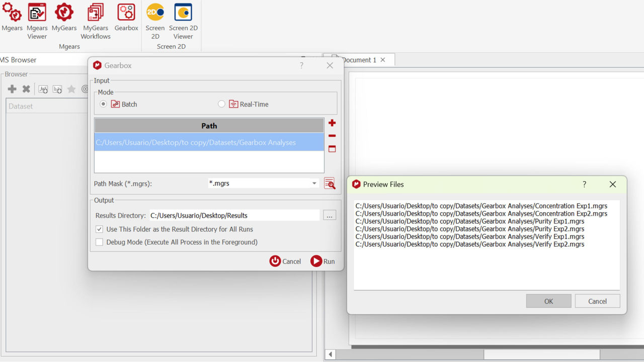Image resolution: width=644 pixels, height=362 pixels.
Task: Click the X remove icon in MS Browser toolbar
Action: click(x=26, y=89)
